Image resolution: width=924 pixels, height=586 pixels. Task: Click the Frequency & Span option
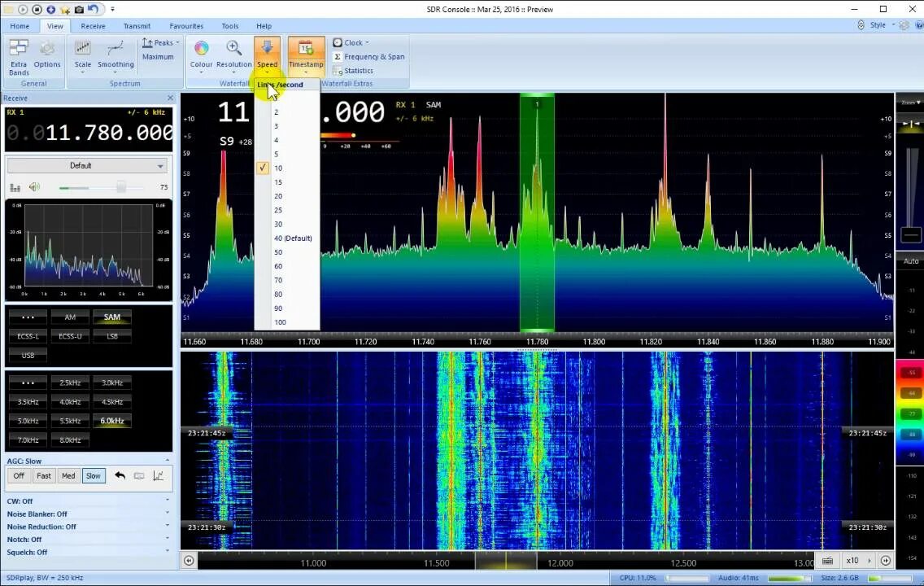tap(369, 57)
